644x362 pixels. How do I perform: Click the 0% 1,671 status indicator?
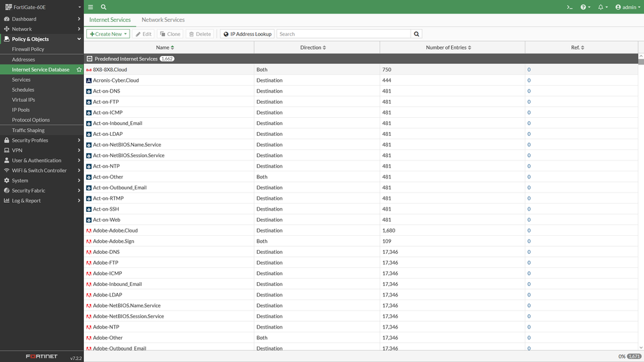pyautogui.click(x=630, y=356)
